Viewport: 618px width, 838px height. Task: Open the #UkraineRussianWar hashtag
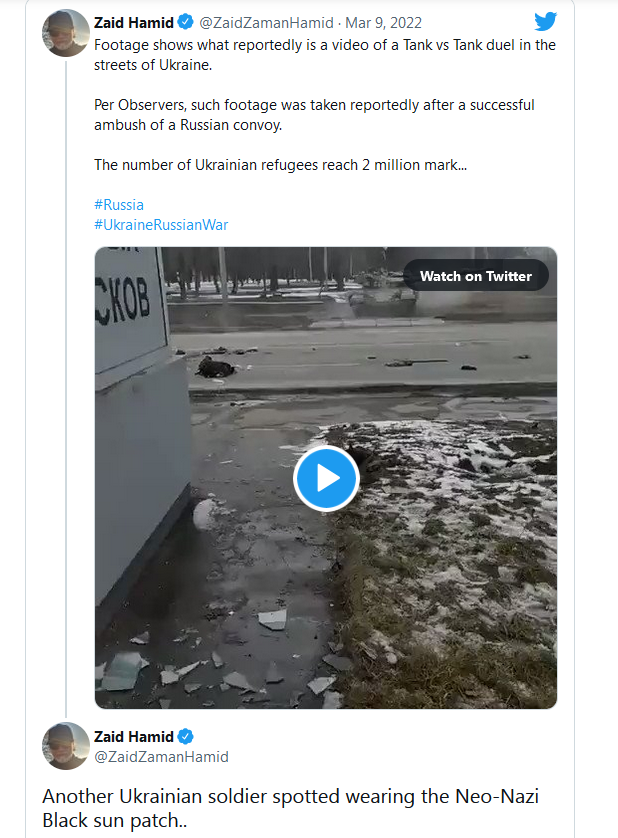pos(161,225)
